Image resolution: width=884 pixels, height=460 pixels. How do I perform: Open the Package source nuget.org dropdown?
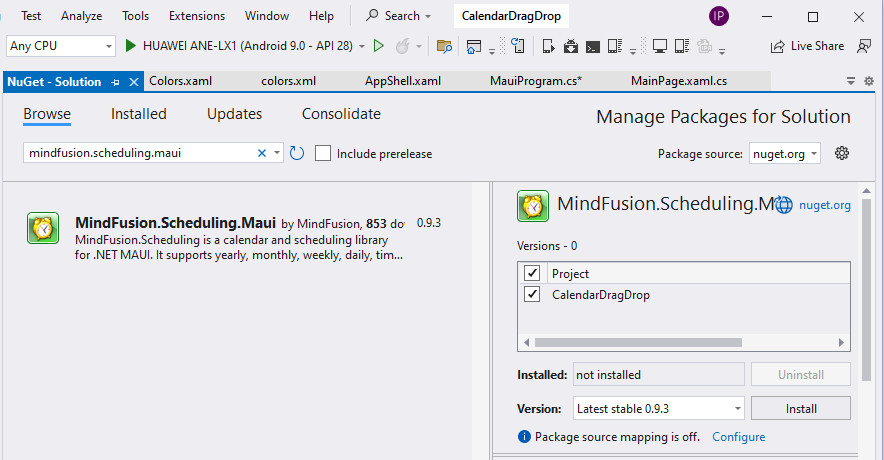tap(785, 153)
